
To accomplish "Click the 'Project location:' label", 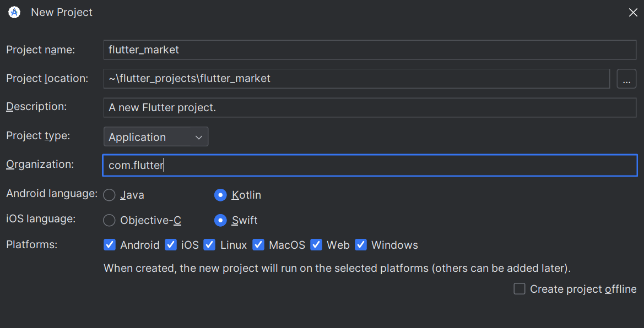I will (47, 79).
